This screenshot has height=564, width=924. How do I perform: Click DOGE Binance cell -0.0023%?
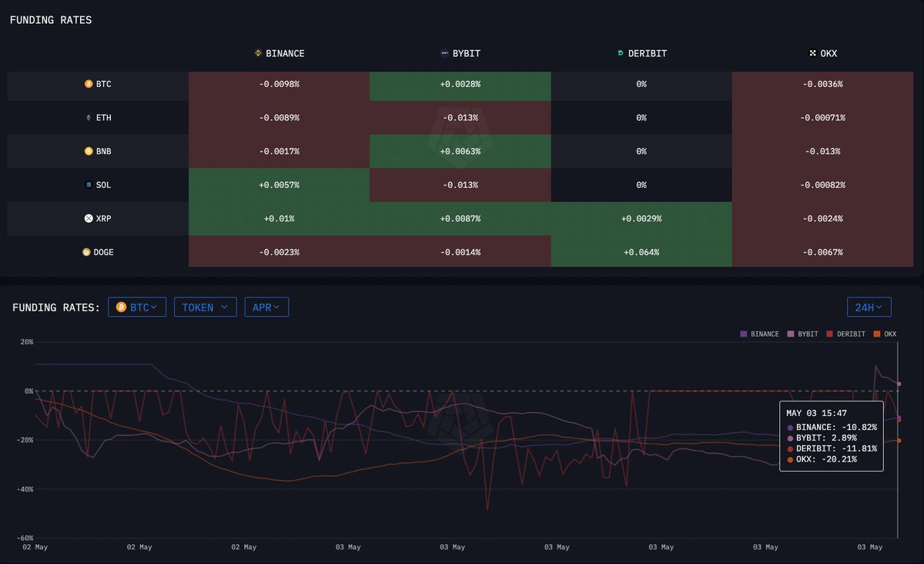[x=280, y=252]
